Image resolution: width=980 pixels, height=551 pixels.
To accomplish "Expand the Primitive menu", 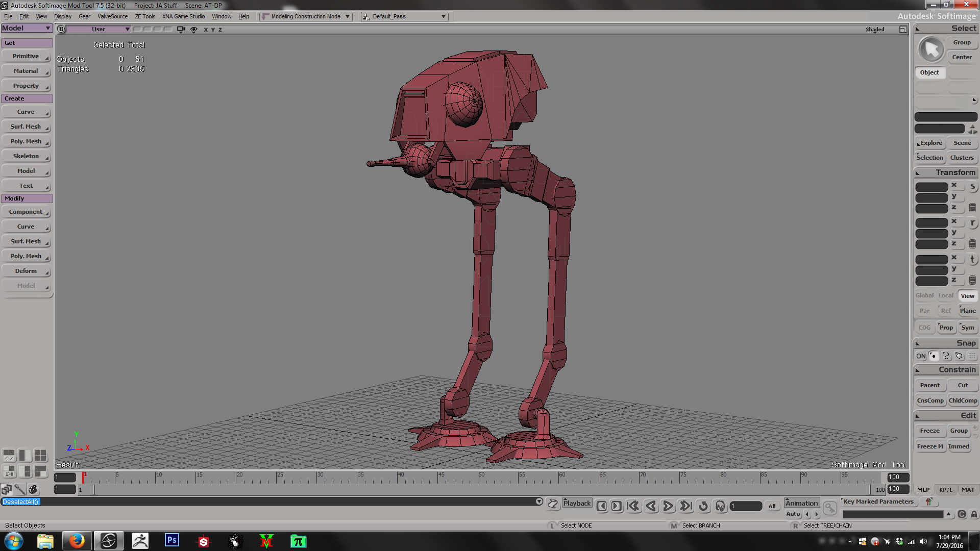I will [26, 56].
